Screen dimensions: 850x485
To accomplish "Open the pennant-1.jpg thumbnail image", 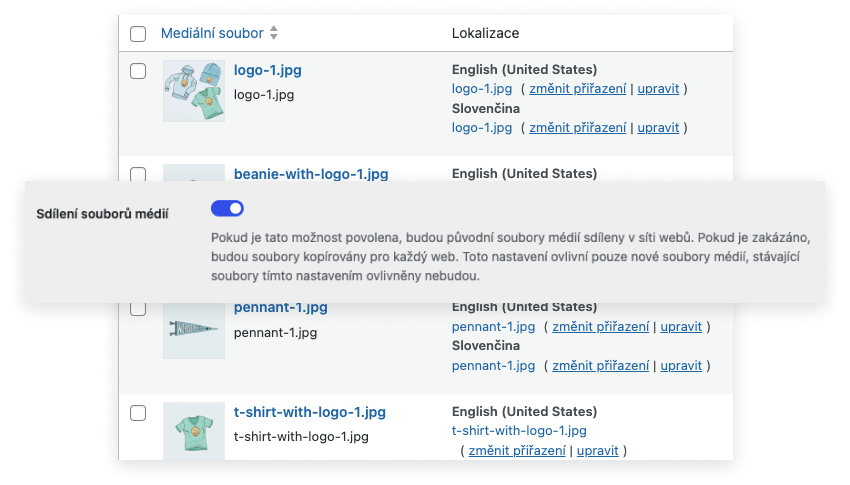I will [194, 330].
